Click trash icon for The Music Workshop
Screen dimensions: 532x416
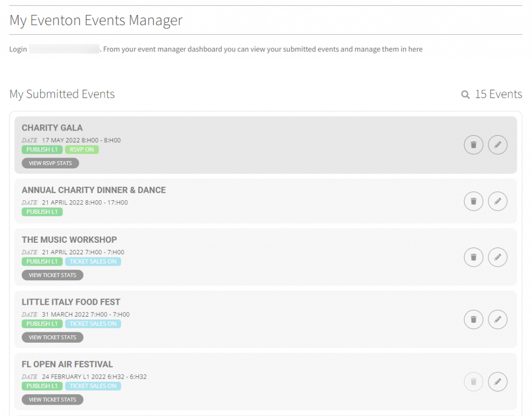(x=473, y=257)
